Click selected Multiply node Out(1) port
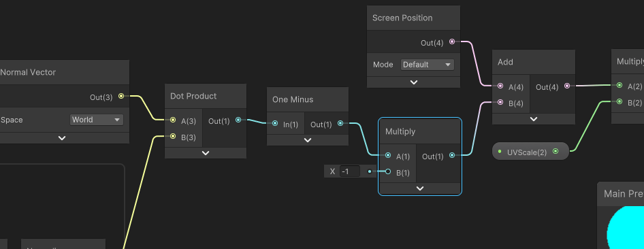This screenshot has width=644, height=249. pos(452,155)
